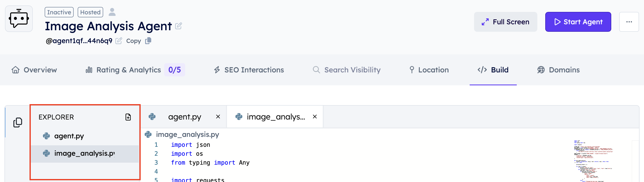Select agent.py in the Explorer list
Image resolution: width=644 pixels, height=182 pixels.
point(69,136)
